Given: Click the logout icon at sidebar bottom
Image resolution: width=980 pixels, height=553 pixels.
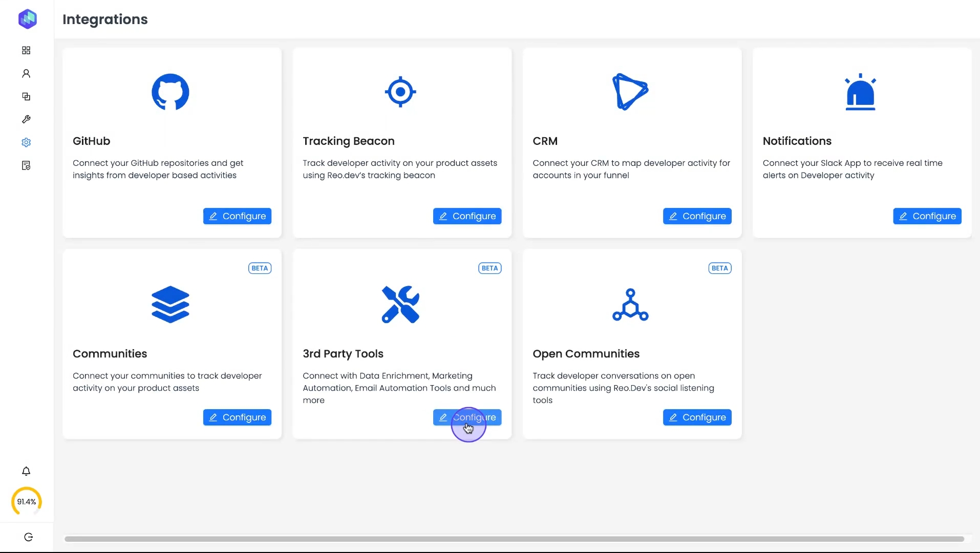Looking at the screenshot, I should coord(28,537).
